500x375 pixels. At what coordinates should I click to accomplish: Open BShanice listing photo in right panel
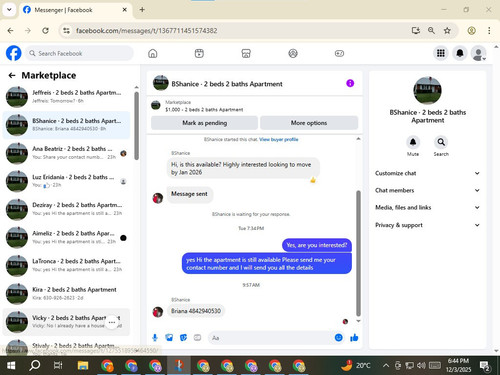(427, 90)
